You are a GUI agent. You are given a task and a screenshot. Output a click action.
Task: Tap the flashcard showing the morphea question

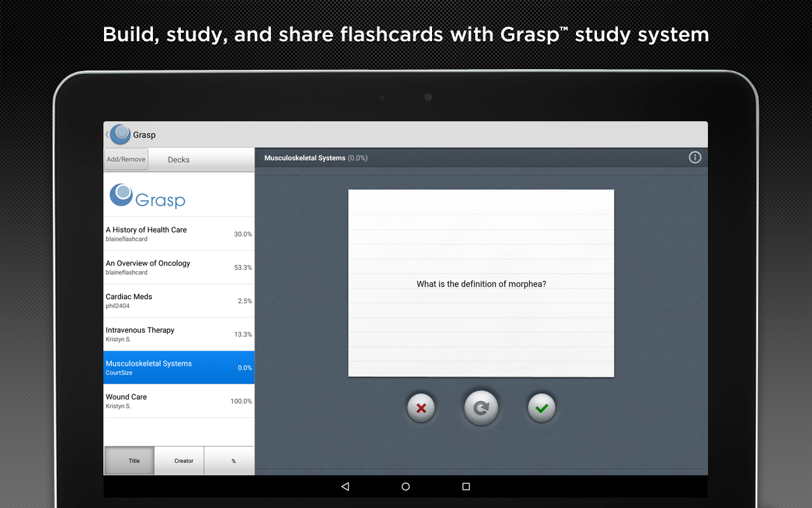coord(481,283)
